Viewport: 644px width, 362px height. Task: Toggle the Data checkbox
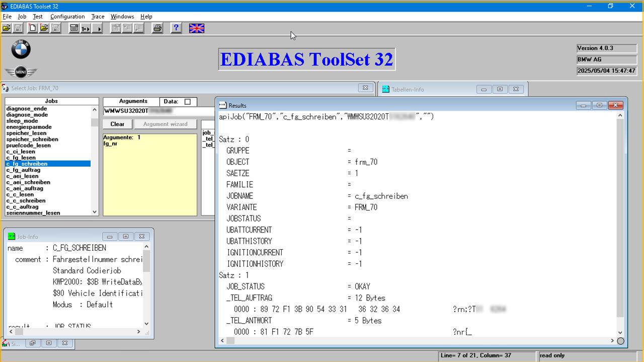[188, 102]
